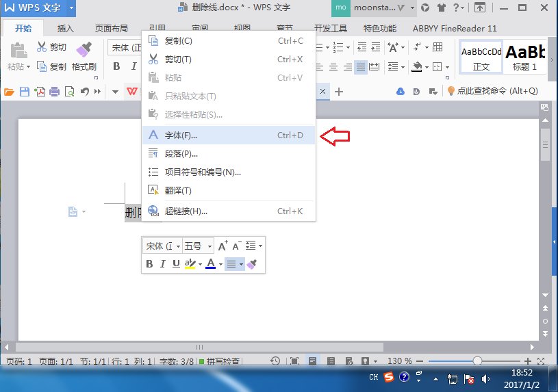Open file with the orange folder icon

9,92
